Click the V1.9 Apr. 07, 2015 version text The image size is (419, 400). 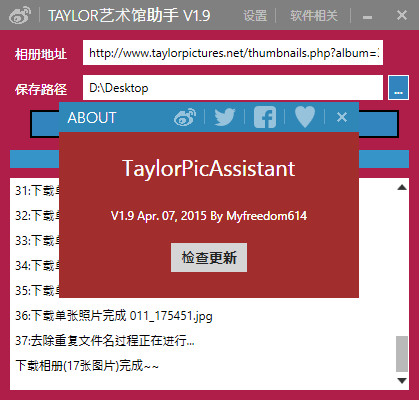(209, 216)
